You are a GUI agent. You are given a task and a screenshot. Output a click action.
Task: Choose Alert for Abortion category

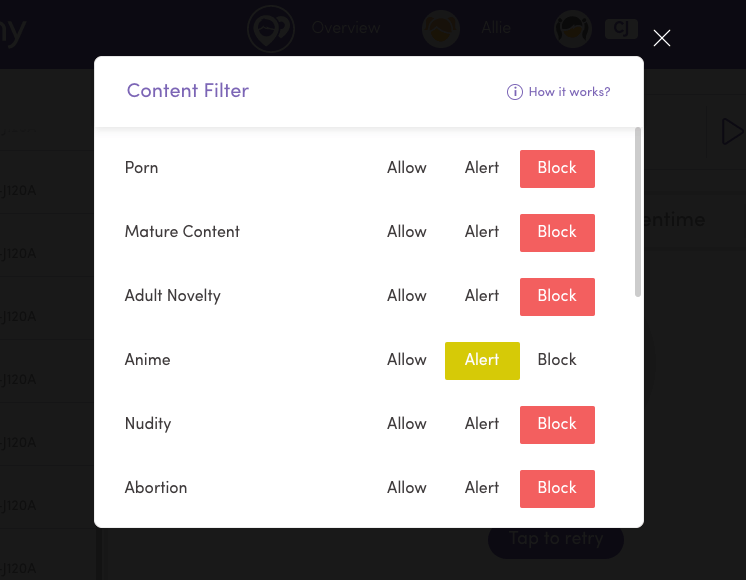[x=482, y=488]
